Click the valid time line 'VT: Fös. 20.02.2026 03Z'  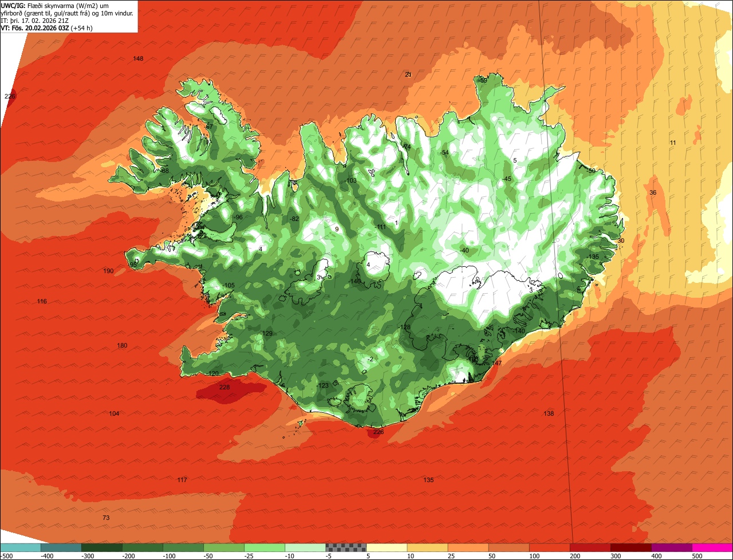tap(47, 27)
